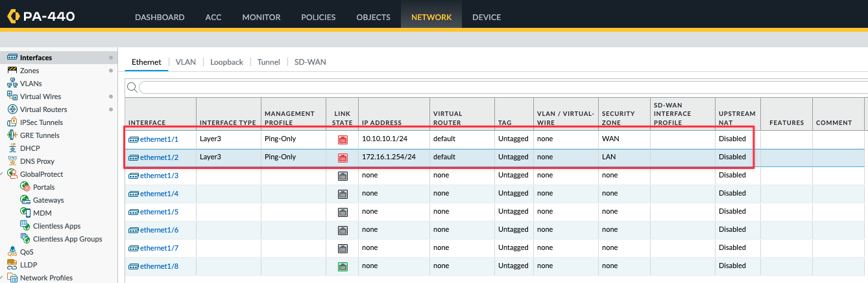Viewport: 868px width, 283px height.
Task: Open the ACC tab
Action: pos(213,17)
